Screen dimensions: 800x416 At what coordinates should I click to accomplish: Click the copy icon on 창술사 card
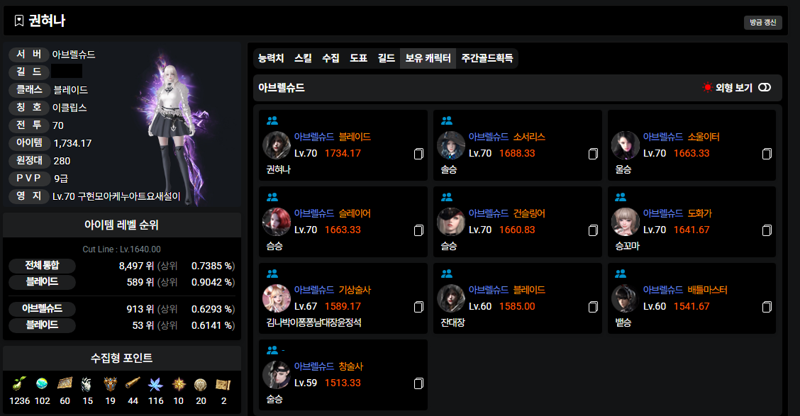coord(418,383)
